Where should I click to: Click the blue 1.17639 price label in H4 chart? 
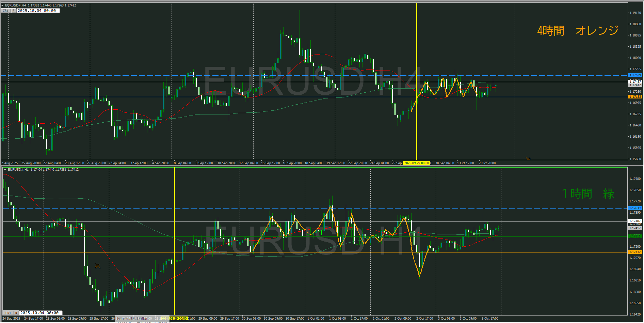pyautogui.click(x=635, y=75)
